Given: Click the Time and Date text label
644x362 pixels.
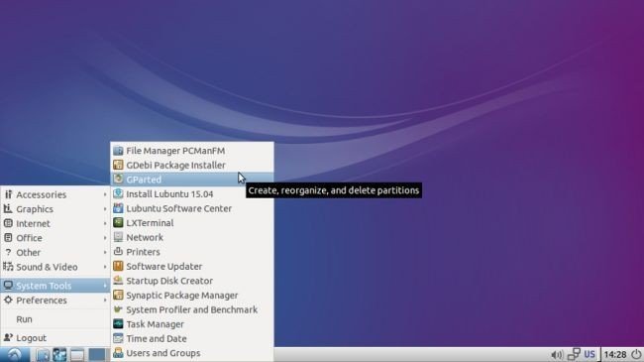Looking at the screenshot, I should pos(157,338).
